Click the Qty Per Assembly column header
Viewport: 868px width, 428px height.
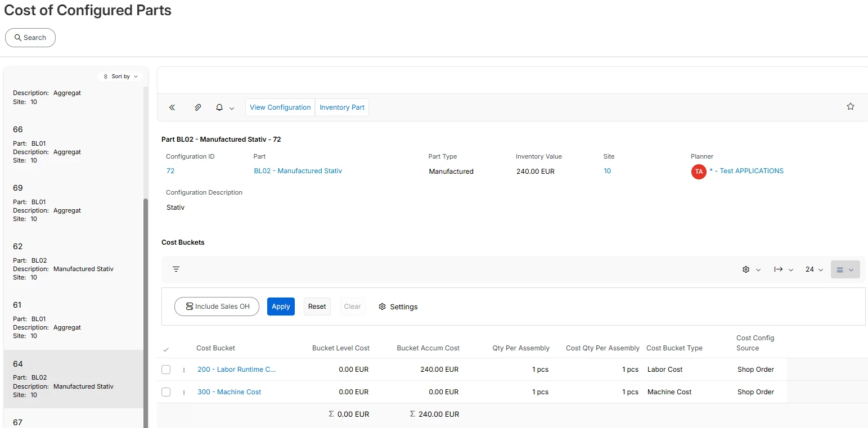click(x=521, y=348)
